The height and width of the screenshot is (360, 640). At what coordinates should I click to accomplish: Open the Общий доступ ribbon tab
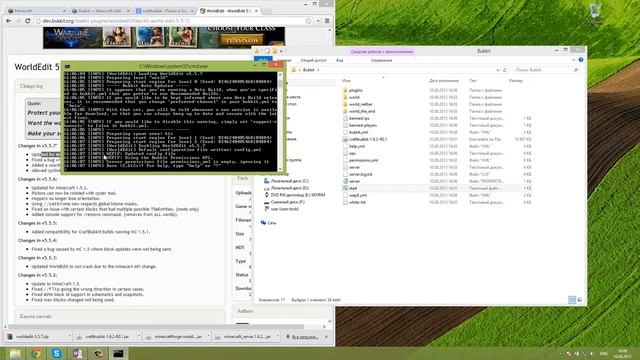pos(313,60)
